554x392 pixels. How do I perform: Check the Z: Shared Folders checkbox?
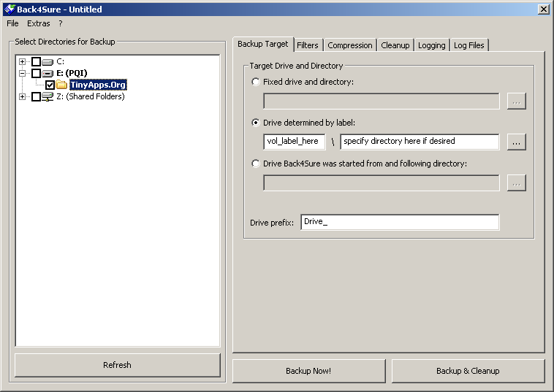(36, 97)
